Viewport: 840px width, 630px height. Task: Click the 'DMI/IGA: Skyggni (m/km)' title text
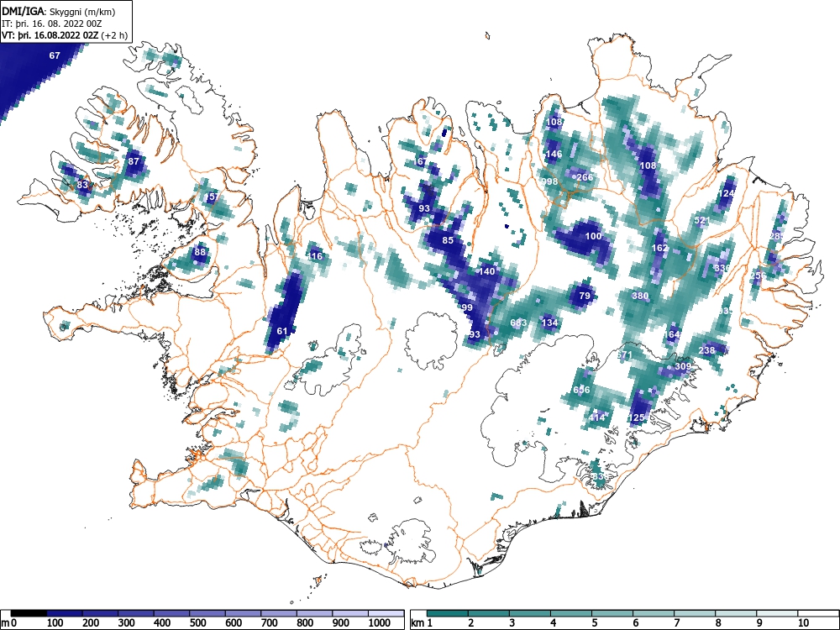tap(59, 12)
